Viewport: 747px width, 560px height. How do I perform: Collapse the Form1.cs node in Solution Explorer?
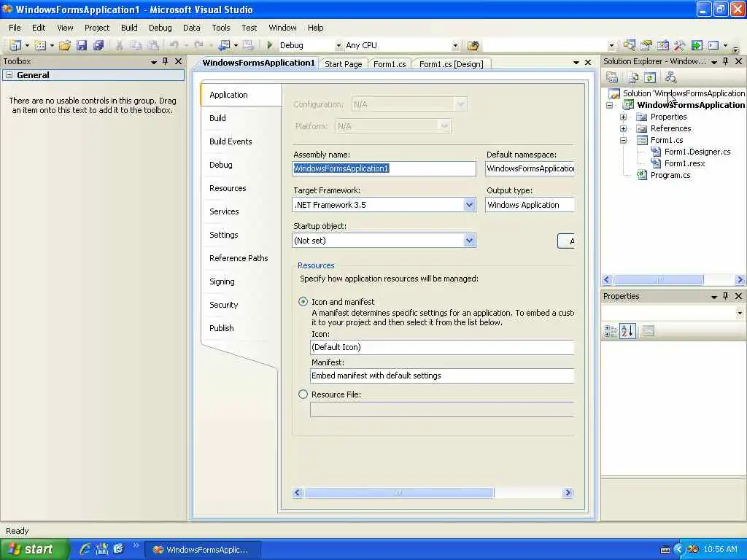[x=623, y=140]
